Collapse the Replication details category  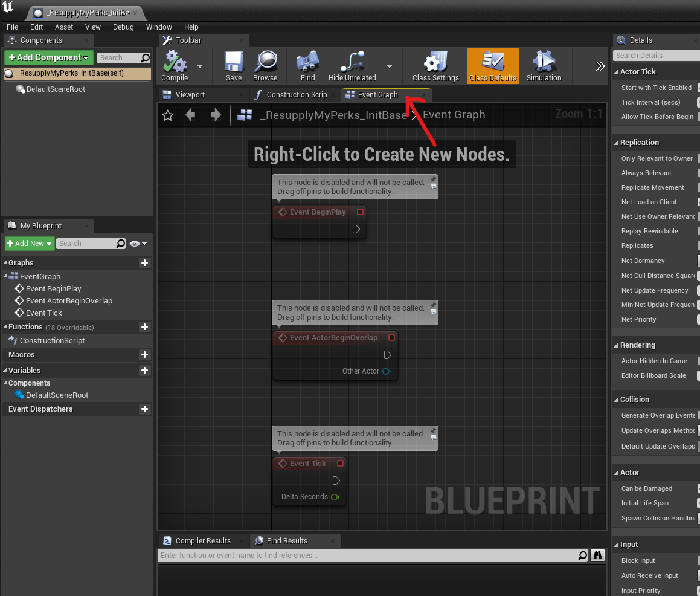click(x=616, y=143)
